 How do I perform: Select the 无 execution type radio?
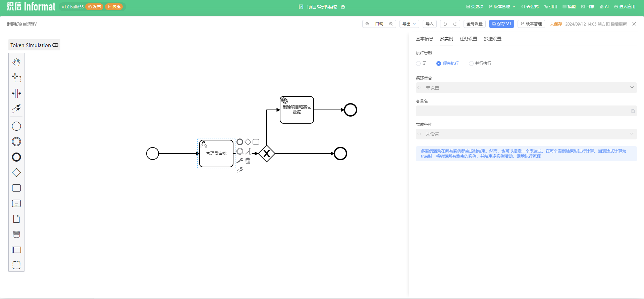tap(421, 63)
